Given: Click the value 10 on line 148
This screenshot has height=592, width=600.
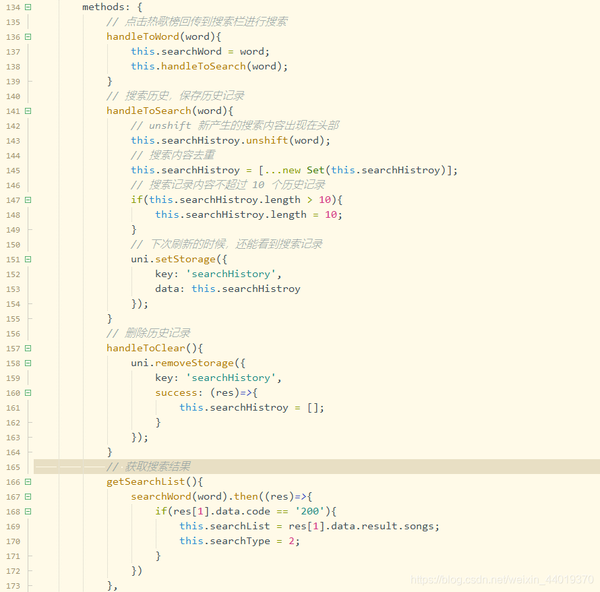Looking at the screenshot, I should [331, 215].
